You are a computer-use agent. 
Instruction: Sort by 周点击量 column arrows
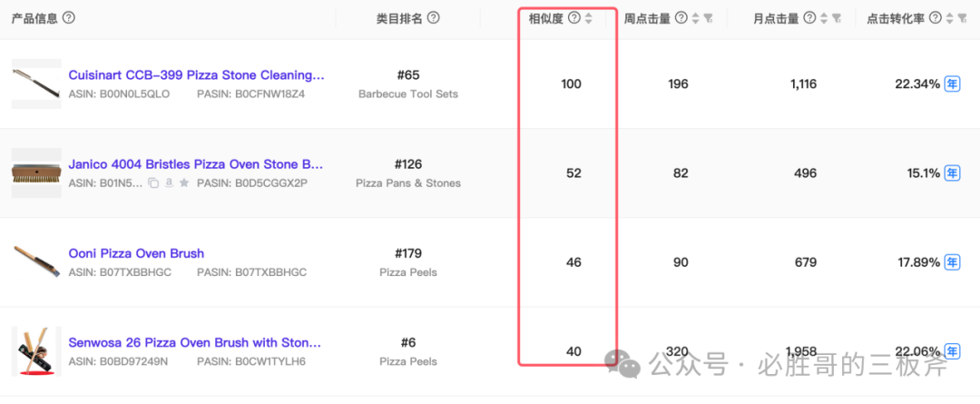(x=696, y=19)
